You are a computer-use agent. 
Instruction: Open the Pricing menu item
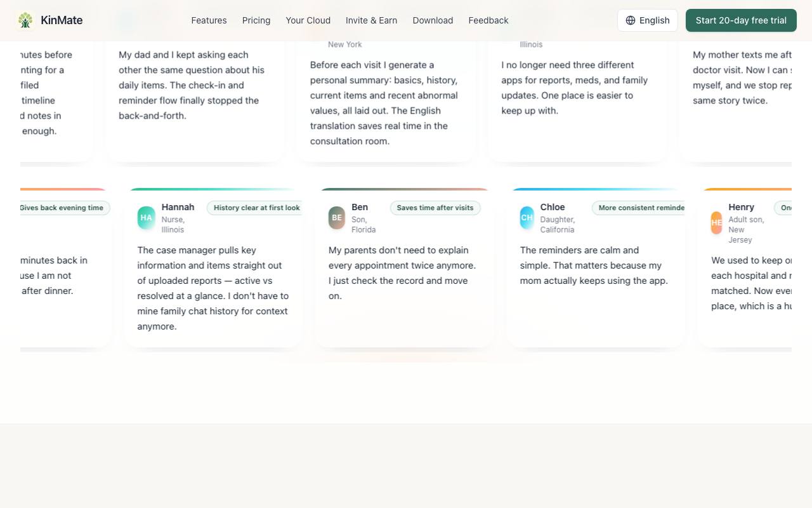point(256,20)
